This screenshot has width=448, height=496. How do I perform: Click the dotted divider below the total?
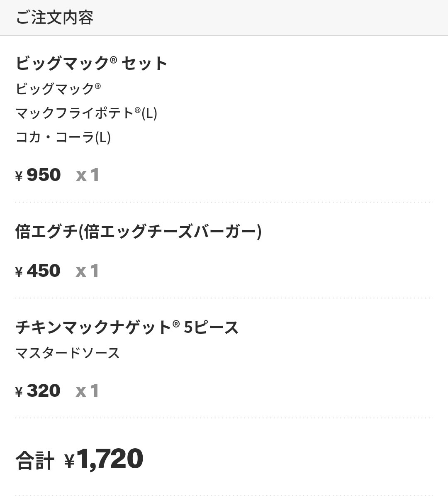(x=224, y=495)
